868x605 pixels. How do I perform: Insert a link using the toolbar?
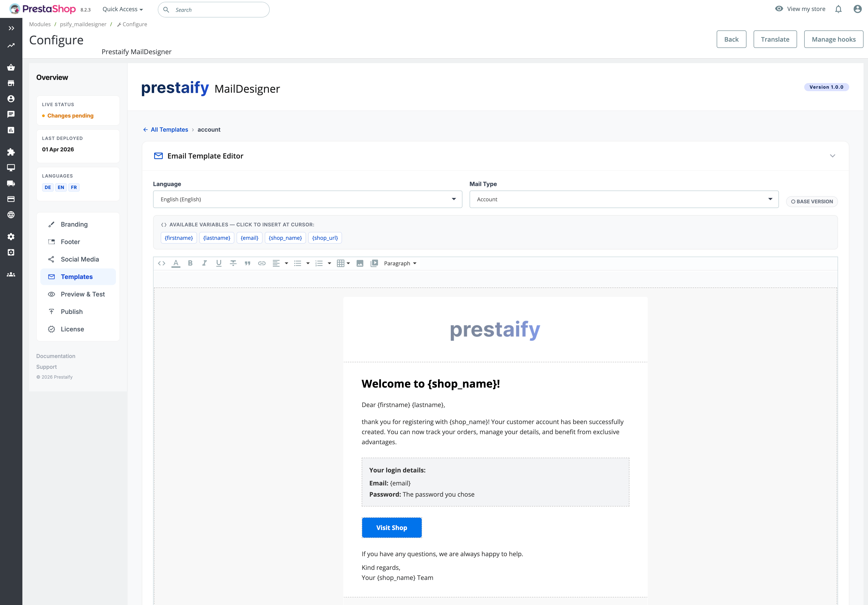pos(262,264)
